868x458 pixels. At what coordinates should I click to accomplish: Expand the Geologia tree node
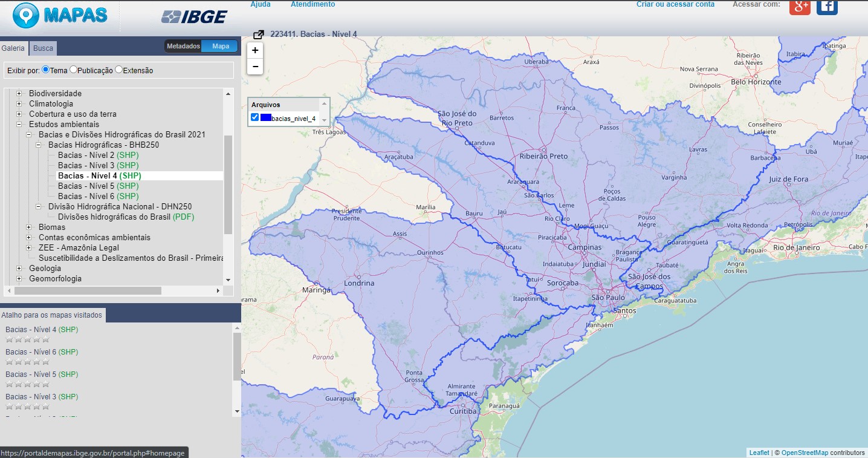pos(19,269)
